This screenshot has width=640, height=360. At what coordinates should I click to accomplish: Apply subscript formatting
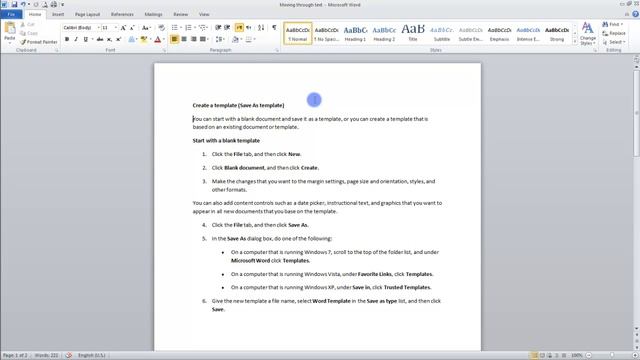[x=109, y=39]
